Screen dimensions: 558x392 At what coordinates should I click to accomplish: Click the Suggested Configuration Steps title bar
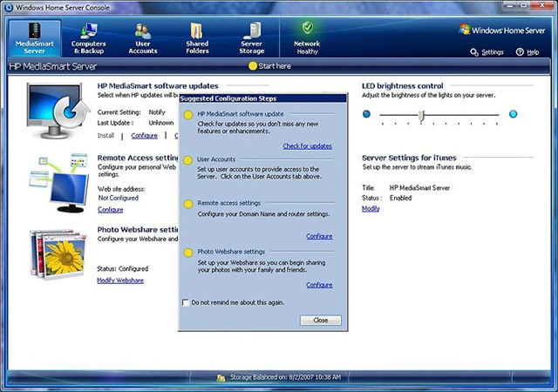click(x=262, y=98)
